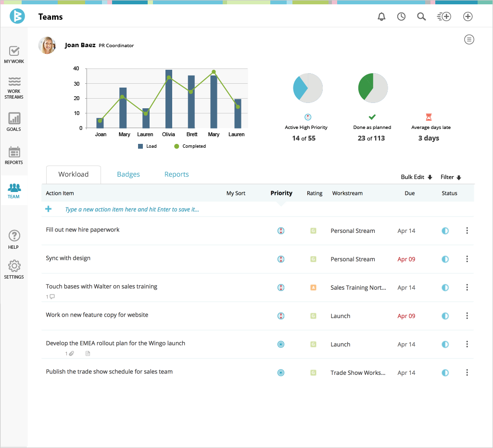Click the clock history icon in the toolbar
Viewport: 493px width, 448px height.
(401, 16)
